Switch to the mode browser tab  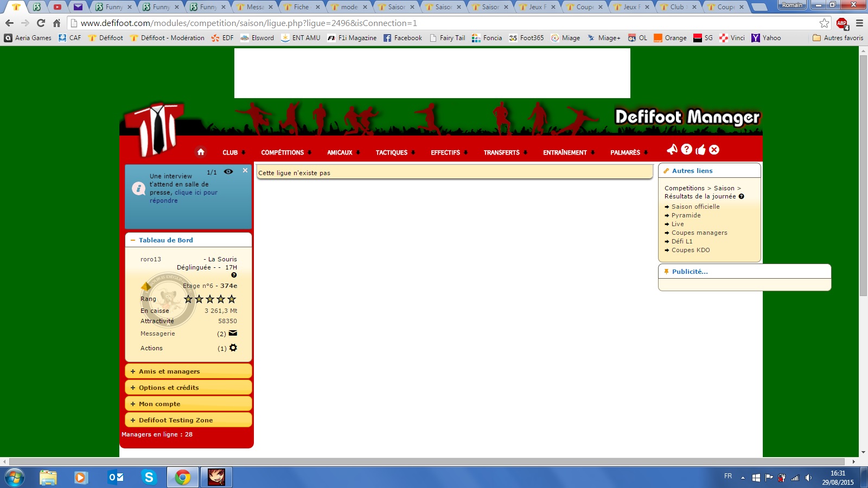[349, 7]
